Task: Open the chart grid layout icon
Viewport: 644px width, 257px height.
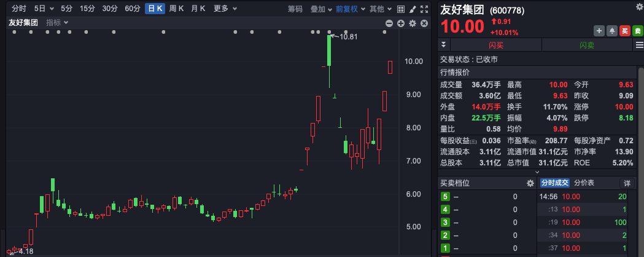Action: [402, 9]
